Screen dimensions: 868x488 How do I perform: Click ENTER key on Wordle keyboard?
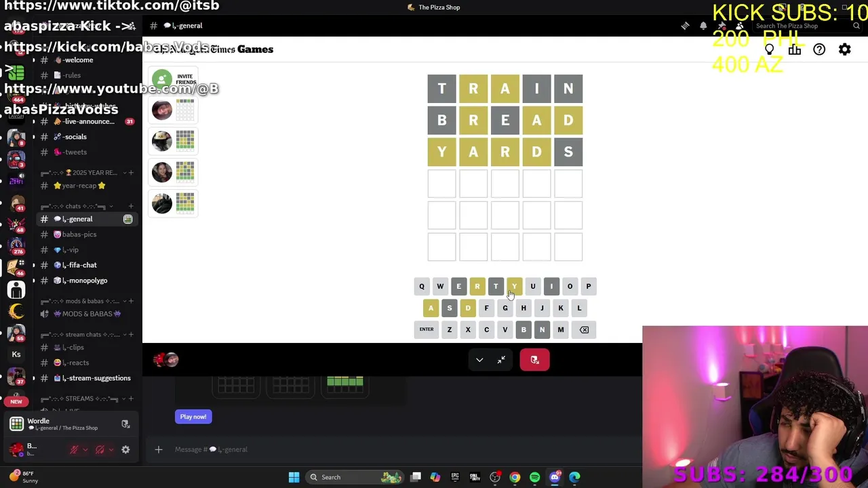427,329
